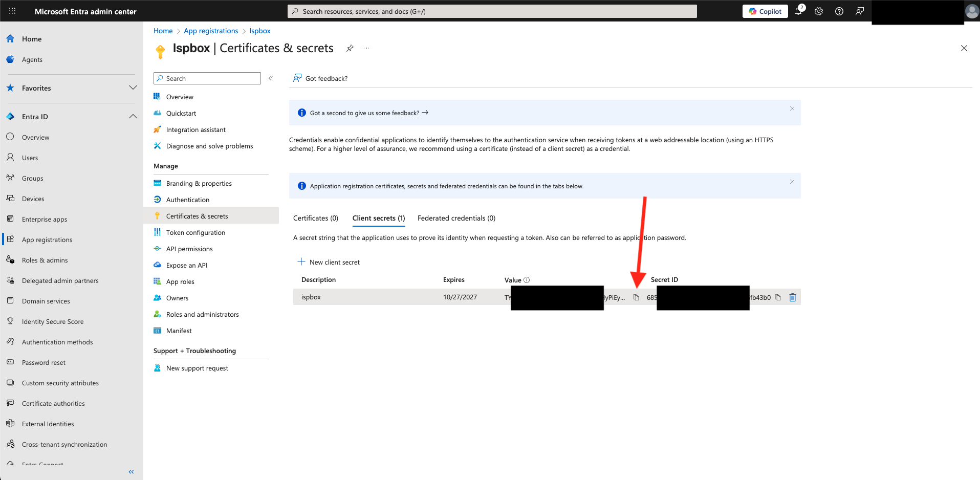Viewport: 980px width, 480px height.
Task: Collapse the resource menu panel
Action: tap(271, 78)
